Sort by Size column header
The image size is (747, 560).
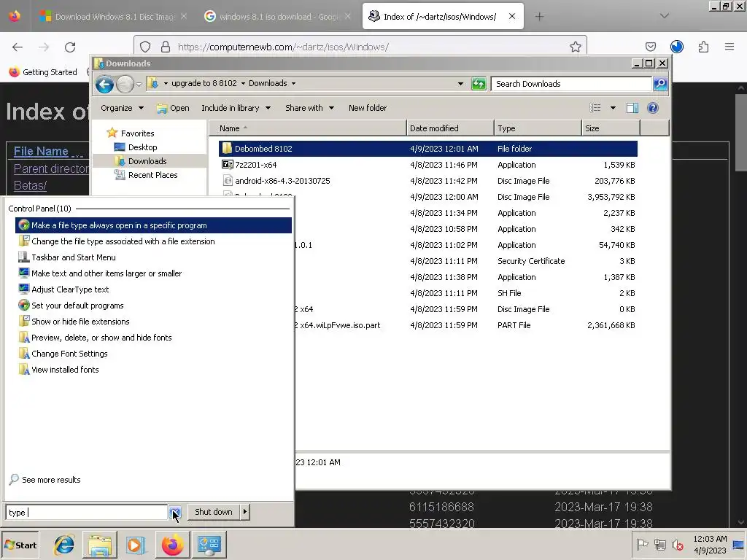(611, 128)
